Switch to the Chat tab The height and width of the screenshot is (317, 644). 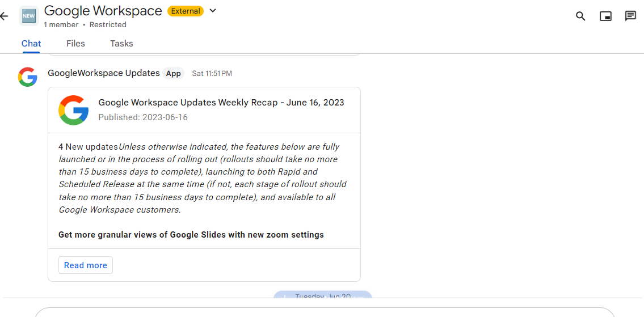[31, 44]
